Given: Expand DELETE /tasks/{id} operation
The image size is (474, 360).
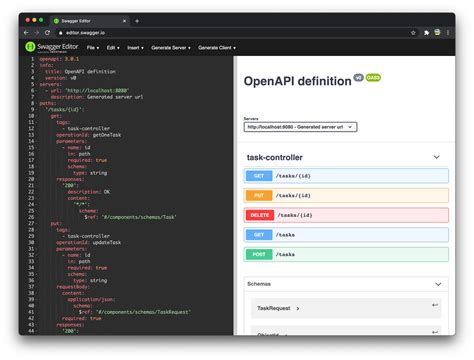Looking at the screenshot, I should pos(346,215).
